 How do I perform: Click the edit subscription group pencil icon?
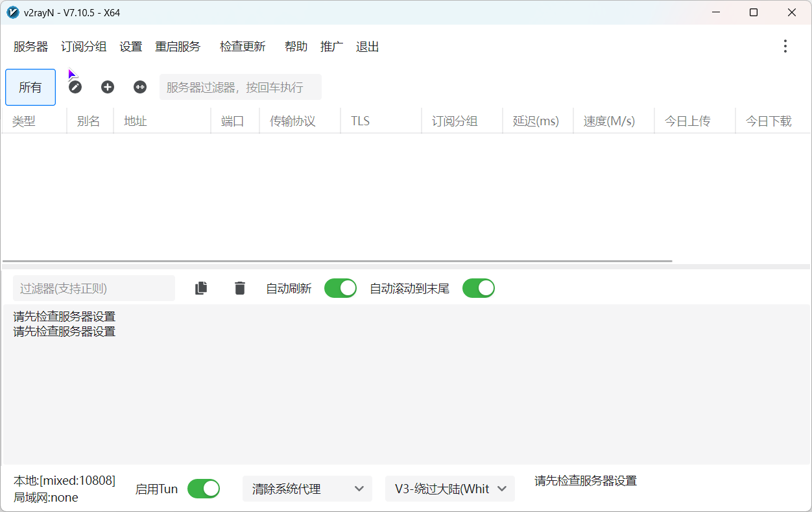click(75, 86)
